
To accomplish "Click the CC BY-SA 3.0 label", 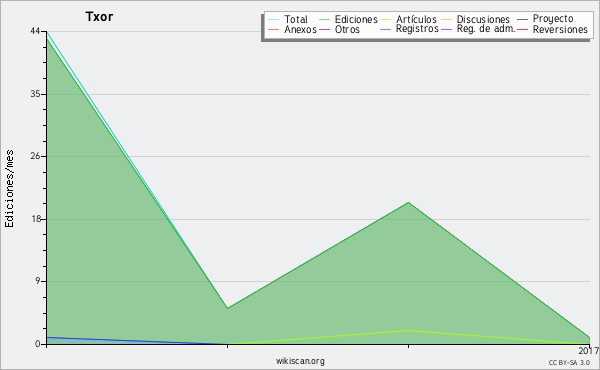I will click(569, 363).
